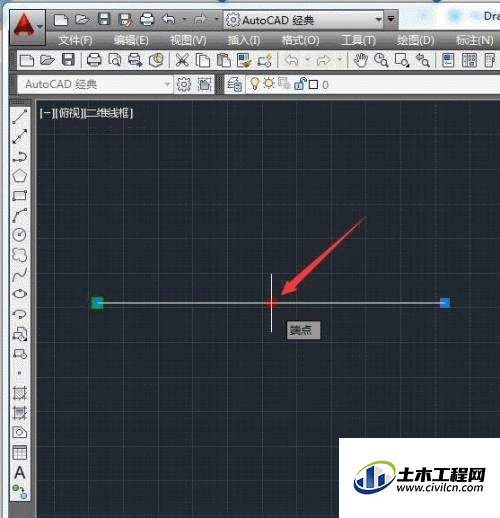
Task: Open the 绘图(D) menu
Action: (x=415, y=41)
